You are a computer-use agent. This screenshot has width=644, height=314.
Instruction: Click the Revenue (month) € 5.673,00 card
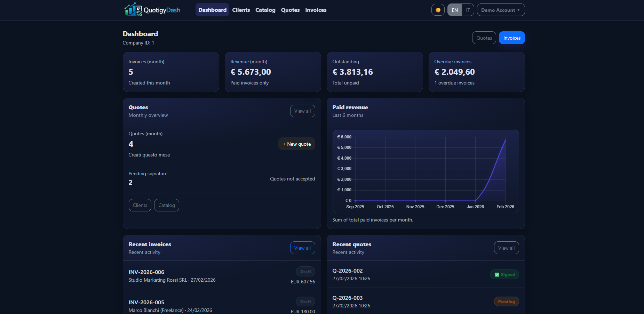(x=273, y=72)
